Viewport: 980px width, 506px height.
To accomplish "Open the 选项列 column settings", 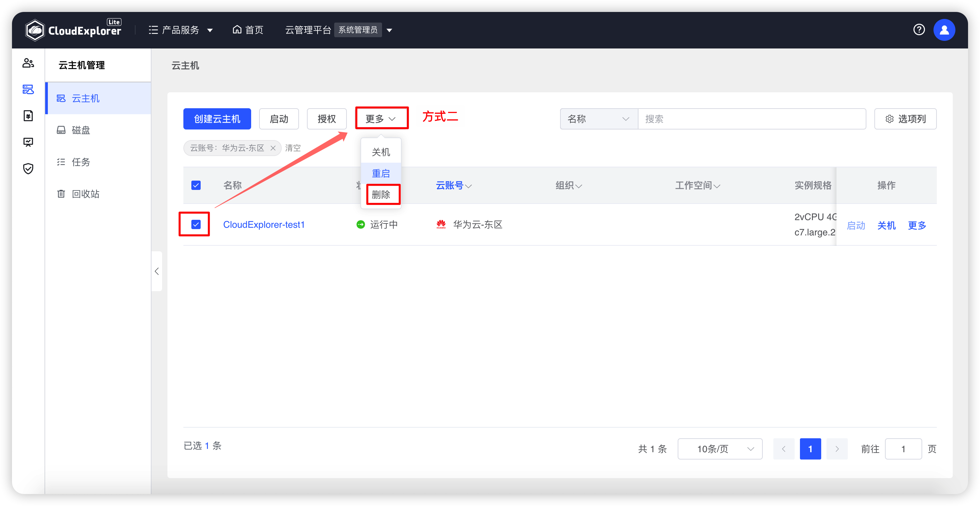I will pos(905,119).
